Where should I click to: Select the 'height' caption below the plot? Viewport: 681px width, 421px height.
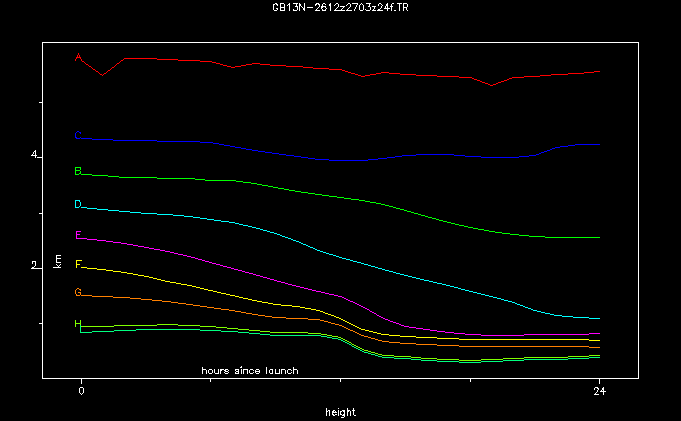coord(340,412)
